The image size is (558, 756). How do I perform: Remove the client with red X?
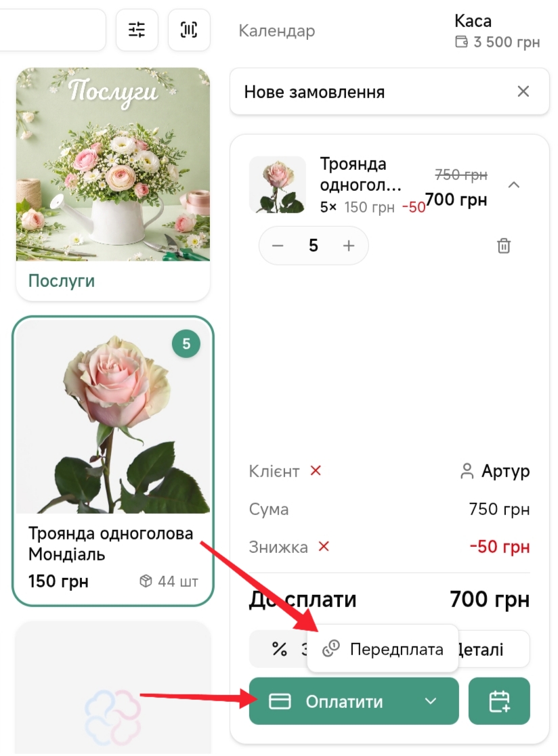316,470
